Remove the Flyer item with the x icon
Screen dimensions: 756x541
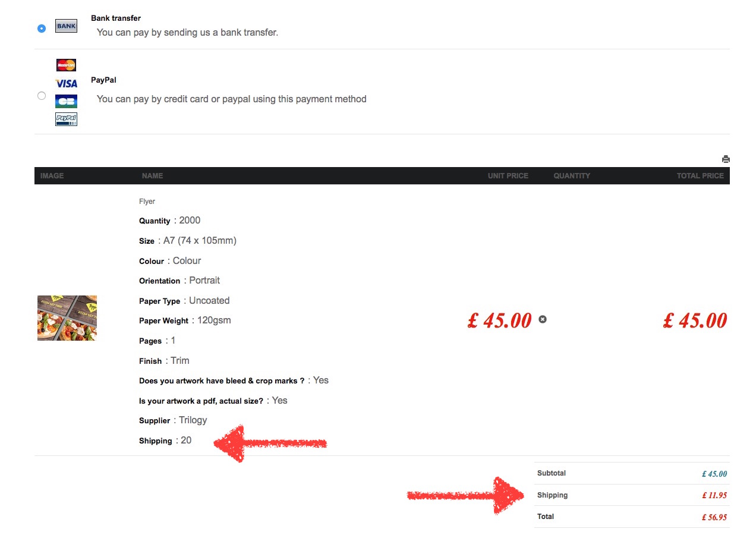click(542, 319)
